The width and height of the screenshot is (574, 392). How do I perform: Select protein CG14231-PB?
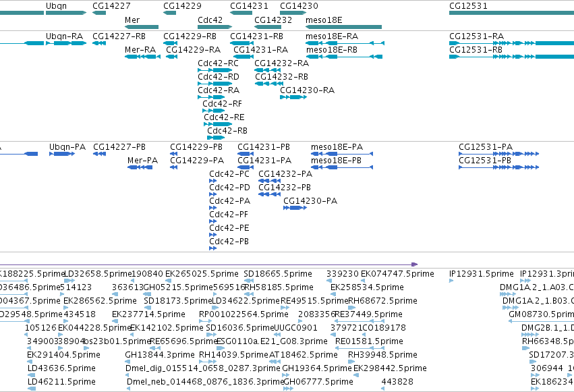tap(246, 154)
